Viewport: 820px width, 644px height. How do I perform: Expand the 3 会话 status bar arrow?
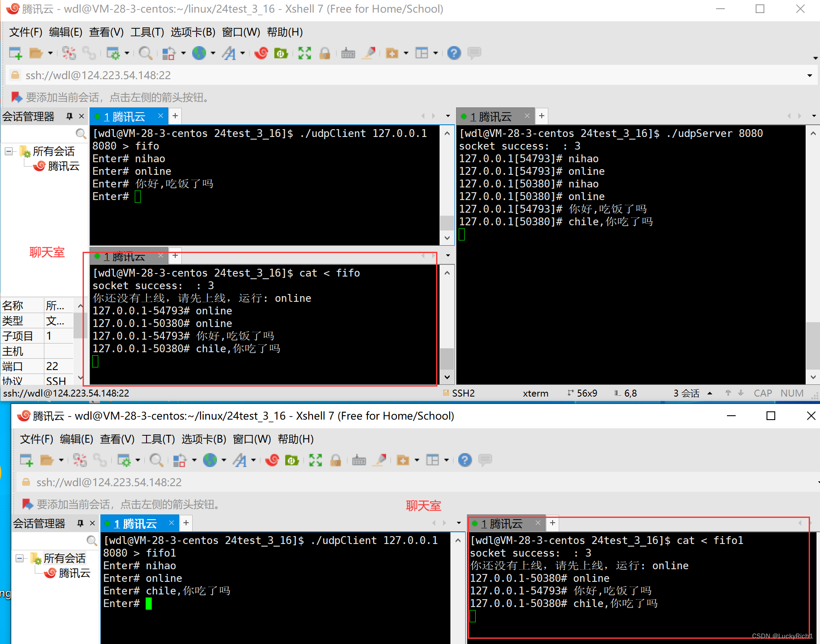710,393
